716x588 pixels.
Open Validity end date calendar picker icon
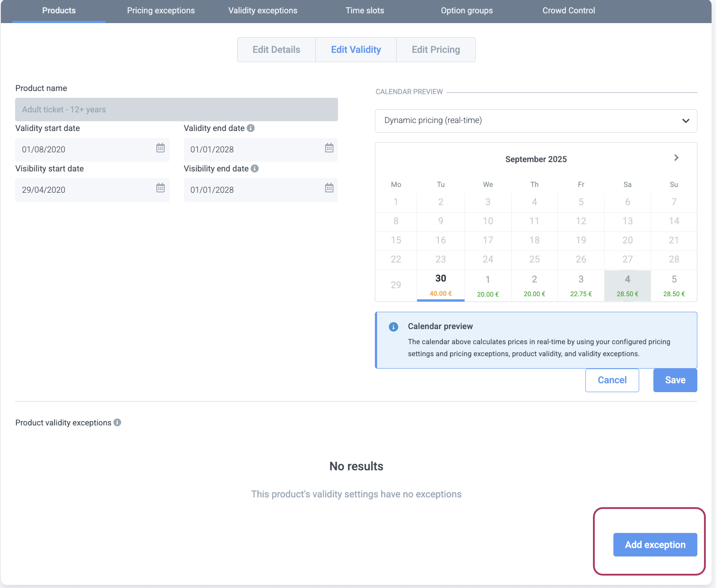(329, 148)
